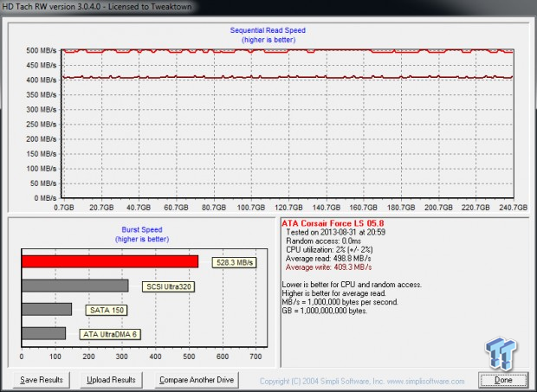Click the 250 MB/s axis label
Viewport: 537px width, 392px height.
41,124
